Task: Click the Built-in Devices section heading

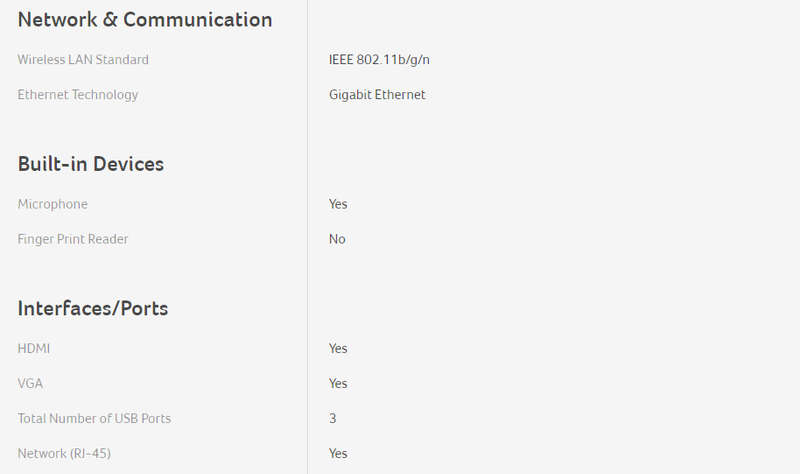Action: pyautogui.click(x=91, y=164)
